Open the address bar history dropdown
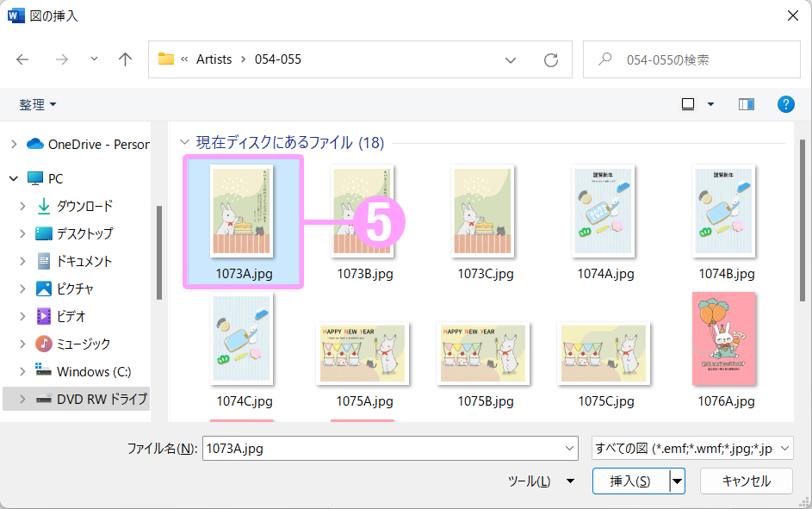This screenshot has height=509, width=812. (x=511, y=60)
